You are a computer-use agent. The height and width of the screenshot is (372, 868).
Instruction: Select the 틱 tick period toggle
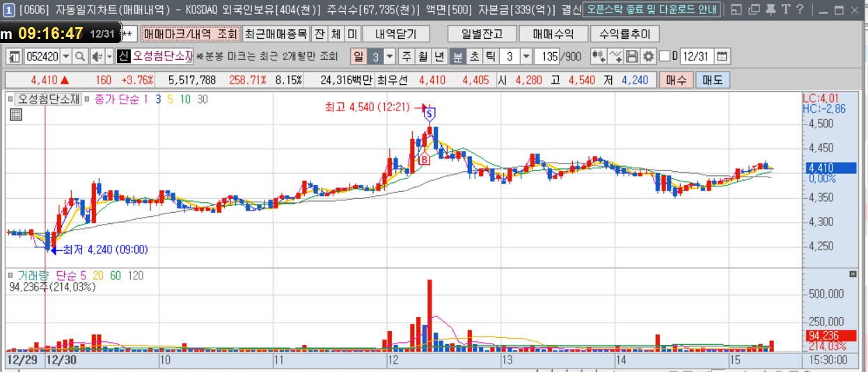click(x=491, y=56)
